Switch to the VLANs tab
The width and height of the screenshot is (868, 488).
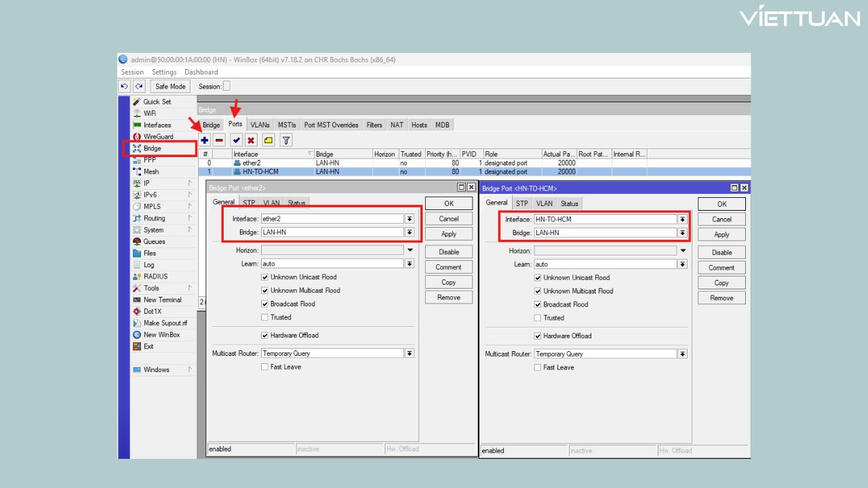coord(260,125)
